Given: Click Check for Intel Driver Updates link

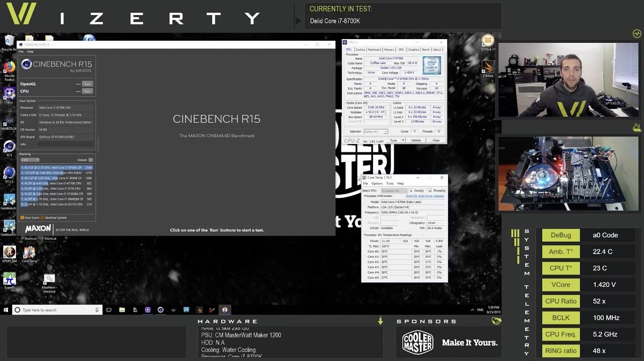Looking at the screenshot, I should (425, 196).
